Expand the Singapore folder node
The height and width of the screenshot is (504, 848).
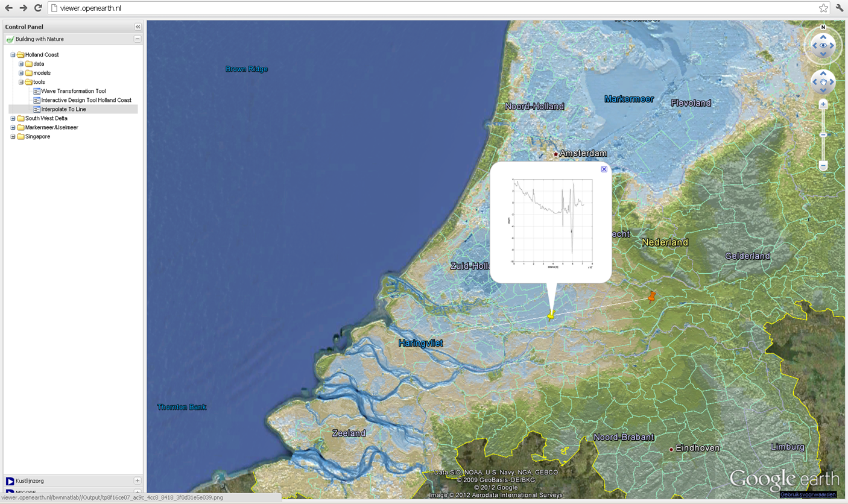[13, 137]
